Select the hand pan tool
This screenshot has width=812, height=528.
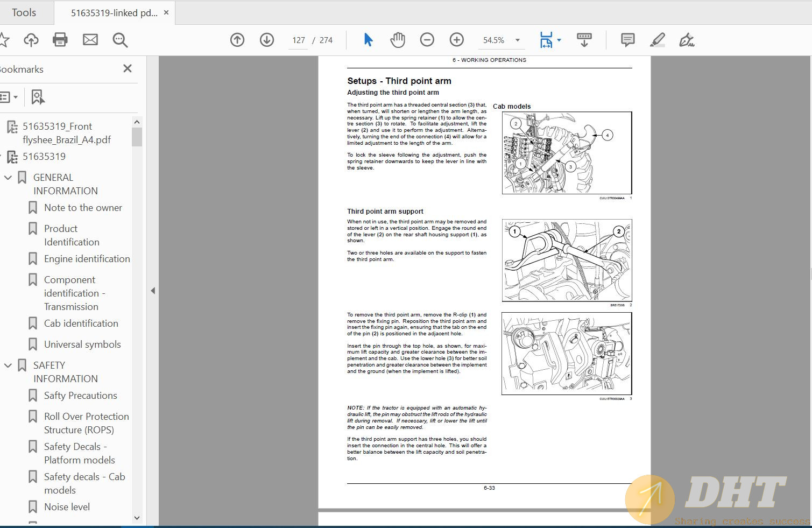(x=398, y=40)
